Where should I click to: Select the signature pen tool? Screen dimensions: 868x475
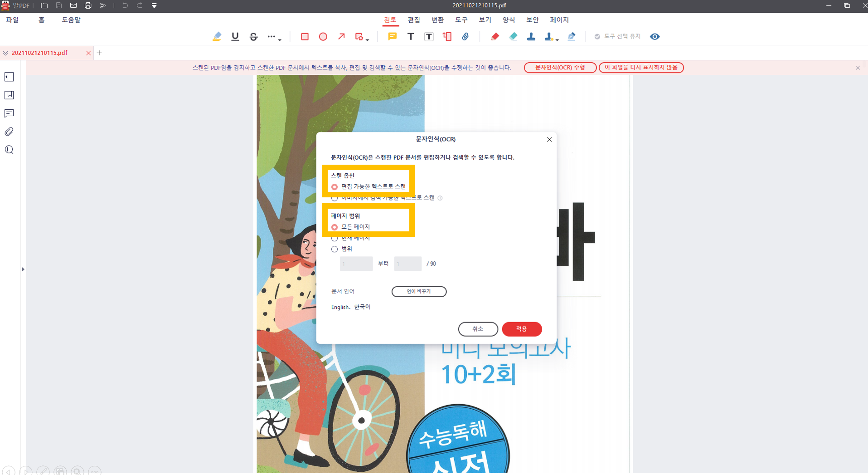572,37
